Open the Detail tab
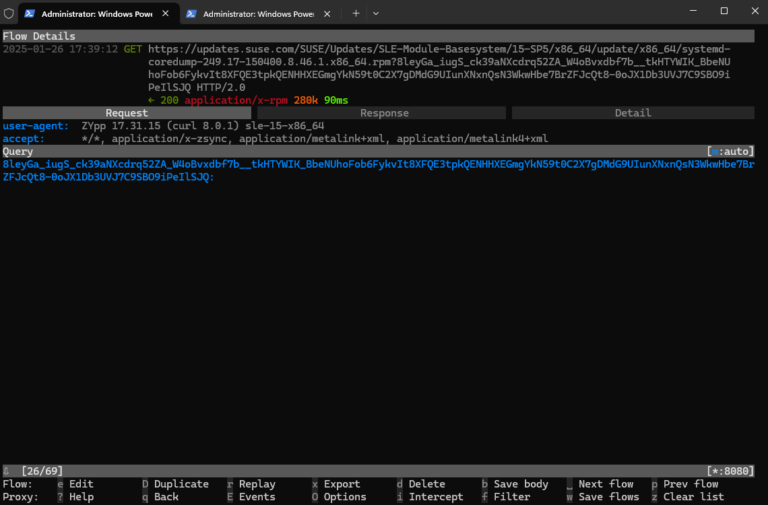The image size is (768, 505). pos(633,113)
